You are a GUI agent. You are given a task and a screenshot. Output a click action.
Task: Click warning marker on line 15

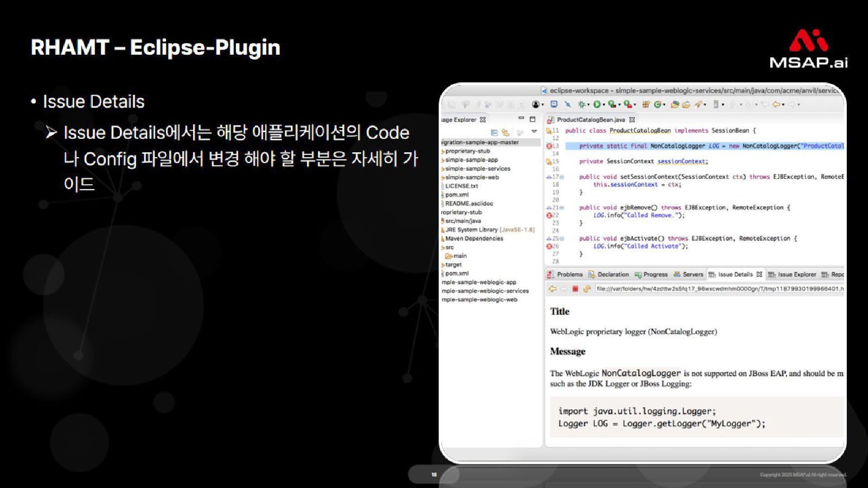pyautogui.click(x=549, y=161)
